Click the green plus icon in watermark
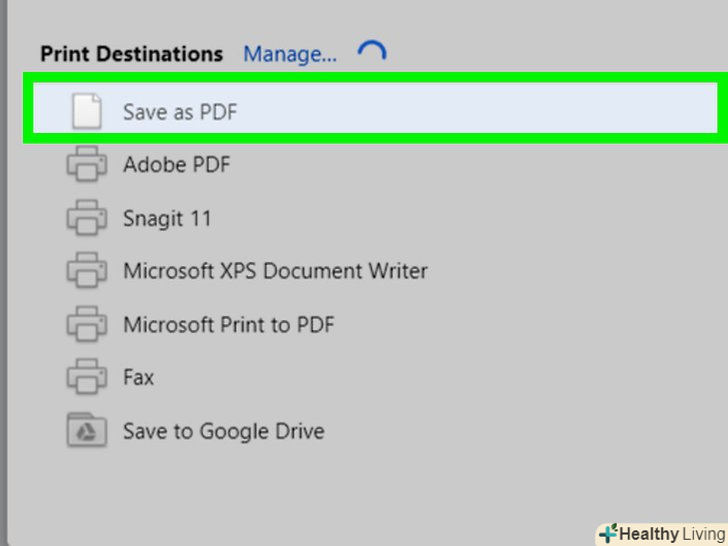 pos(608,533)
